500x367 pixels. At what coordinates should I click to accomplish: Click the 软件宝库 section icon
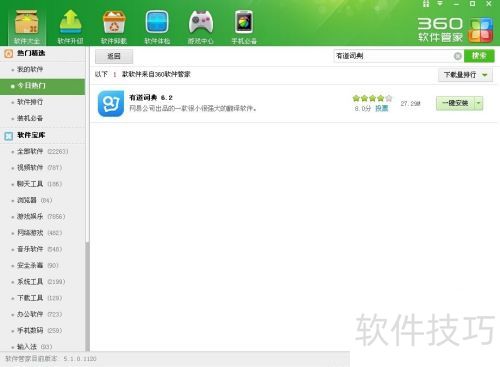point(8,136)
